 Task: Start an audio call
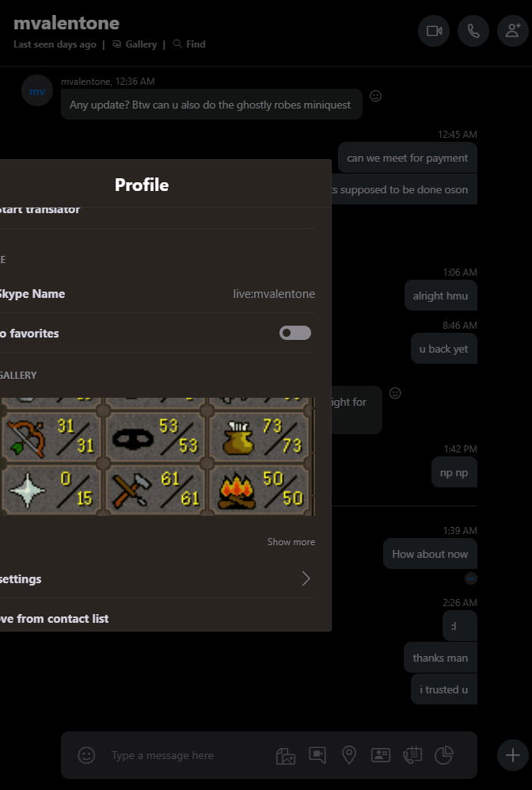coord(473,31)
